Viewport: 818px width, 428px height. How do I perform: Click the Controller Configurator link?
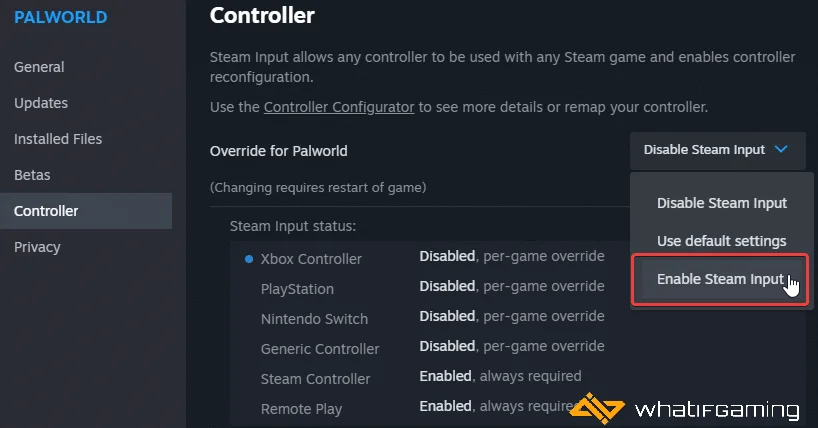point(339,107)
